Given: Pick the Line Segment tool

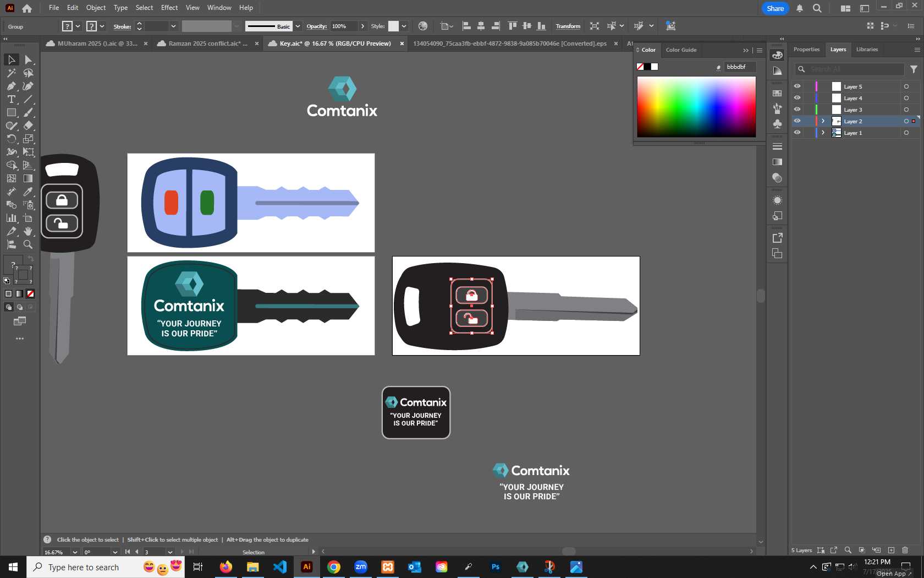Looking at the screenshot, I should [x=28, y=99].
